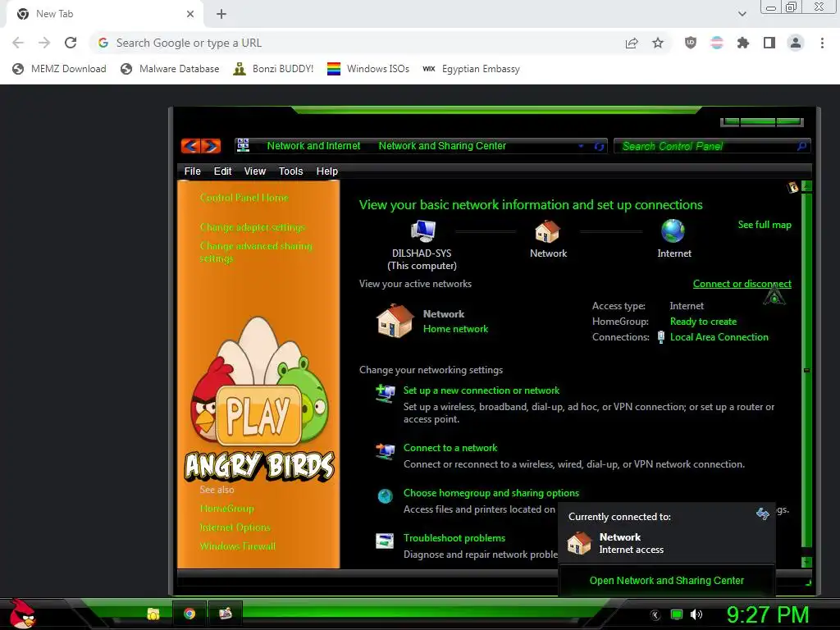Bookmark this tab with the star icon
The width and height of the screenshot is (840, 630).
[x=658, y=43]
